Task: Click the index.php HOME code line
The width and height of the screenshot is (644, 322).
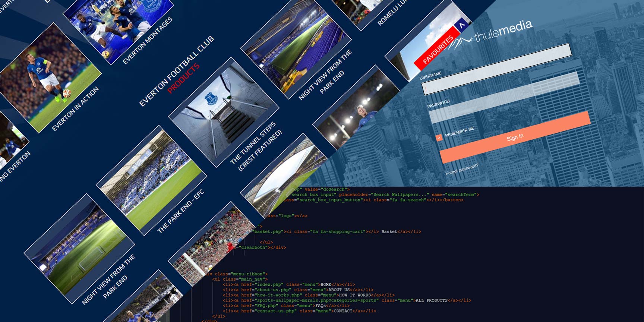Action: [x=289, y=284]
